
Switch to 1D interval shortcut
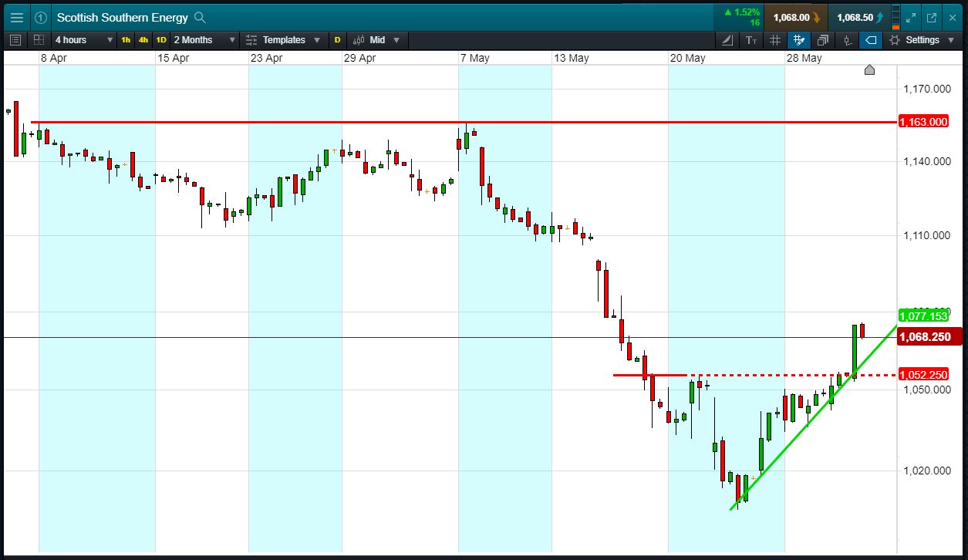(161, 40)
